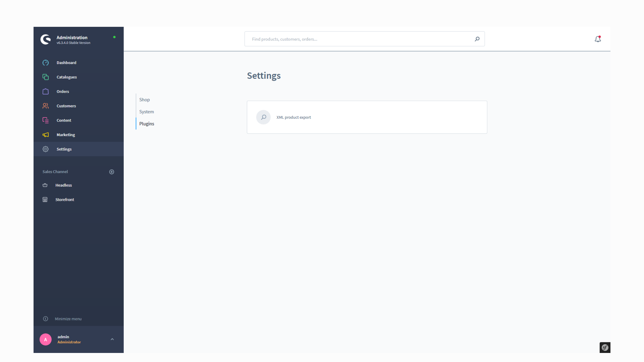644x362 pixels.
Task: Click the Orders navigation icon
Action: (x=45, y=92)
